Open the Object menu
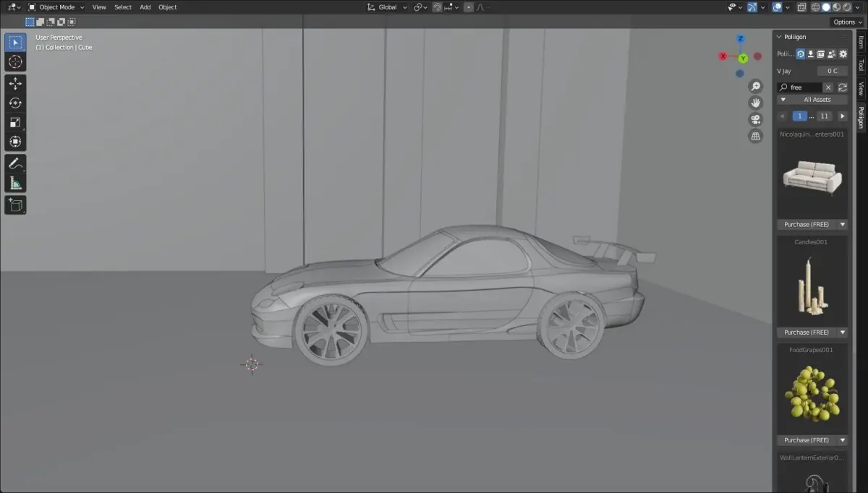The image size is (868, 493). (168, 7)
